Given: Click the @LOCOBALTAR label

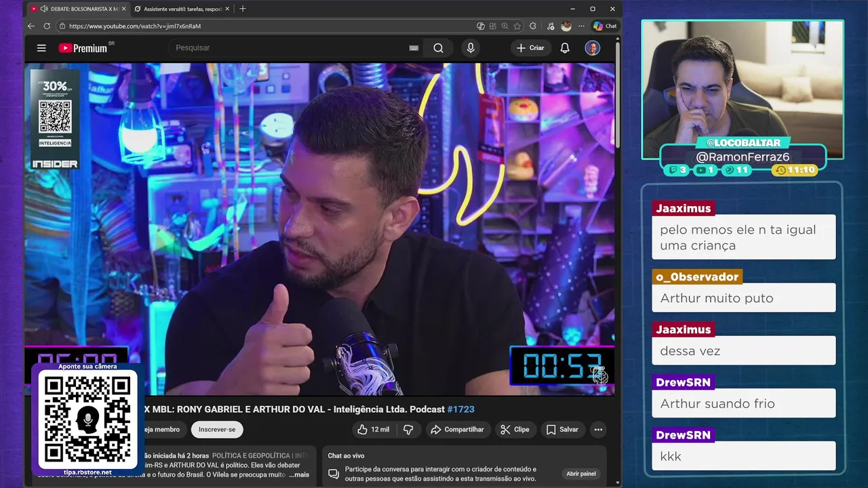Looking at the screenshot, I should tap(743, 143).
